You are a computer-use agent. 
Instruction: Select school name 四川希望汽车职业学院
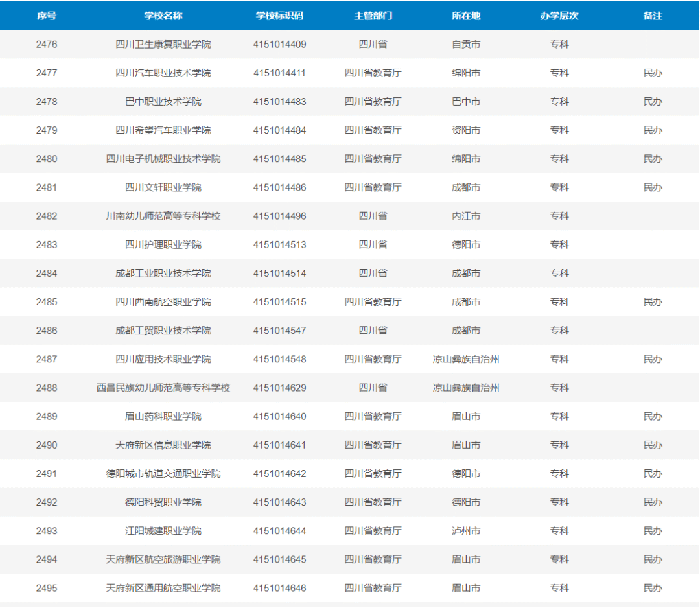click(x=163, y=130)
